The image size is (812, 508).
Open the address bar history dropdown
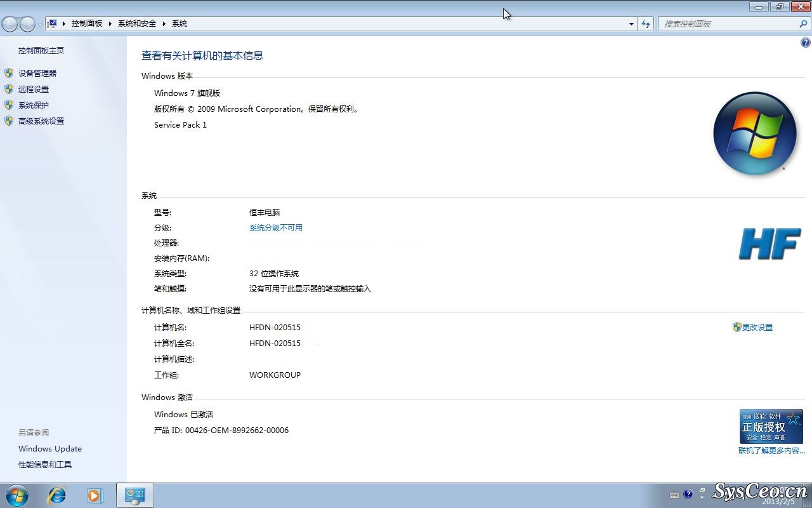coord(631,24)
